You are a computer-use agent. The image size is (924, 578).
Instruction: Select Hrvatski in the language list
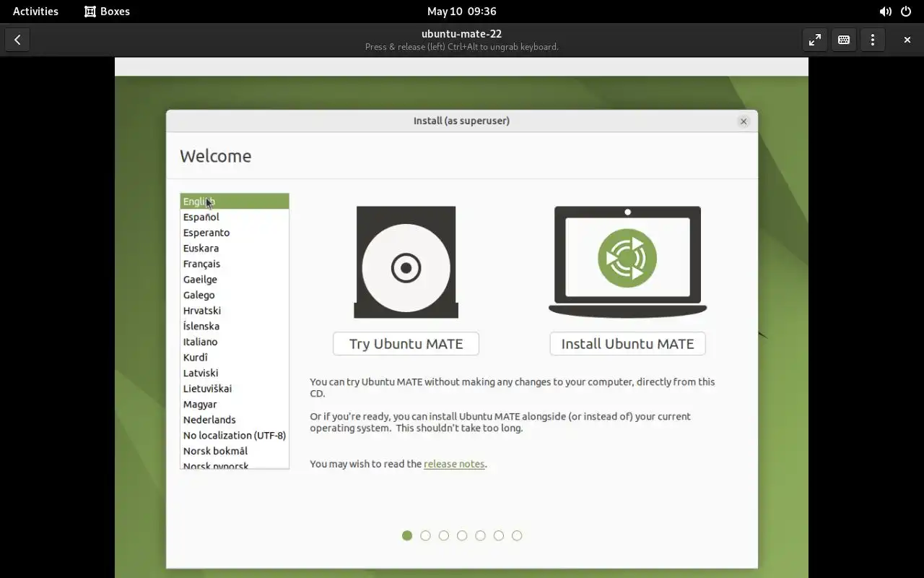(x=235, y=311)
